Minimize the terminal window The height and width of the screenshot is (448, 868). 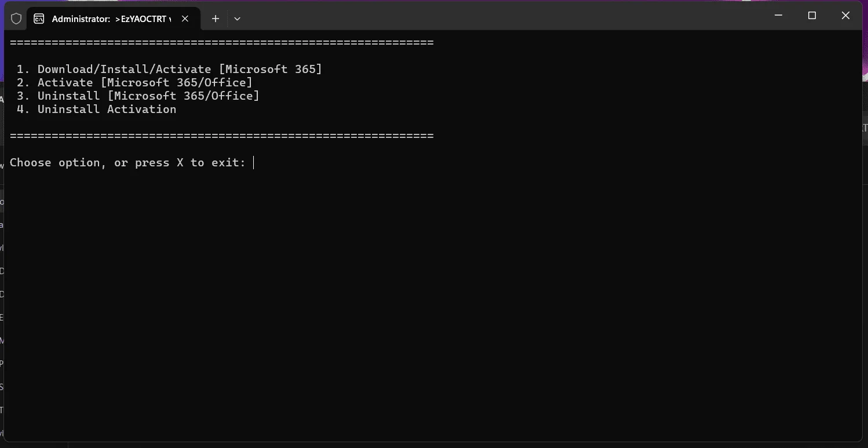pos(779,16)
